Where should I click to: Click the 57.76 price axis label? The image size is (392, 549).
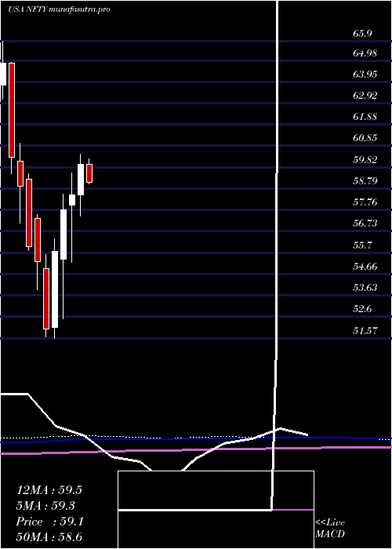[365, 202]
